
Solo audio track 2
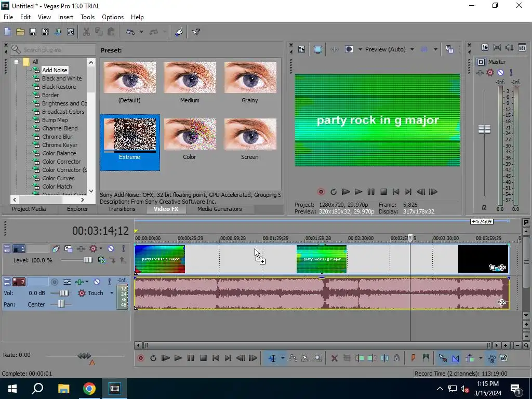tap(109, 282)
